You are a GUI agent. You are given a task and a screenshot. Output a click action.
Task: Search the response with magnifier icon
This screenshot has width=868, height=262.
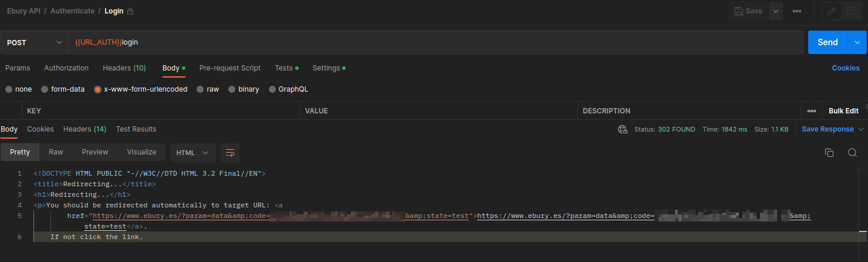pos(853,153)
